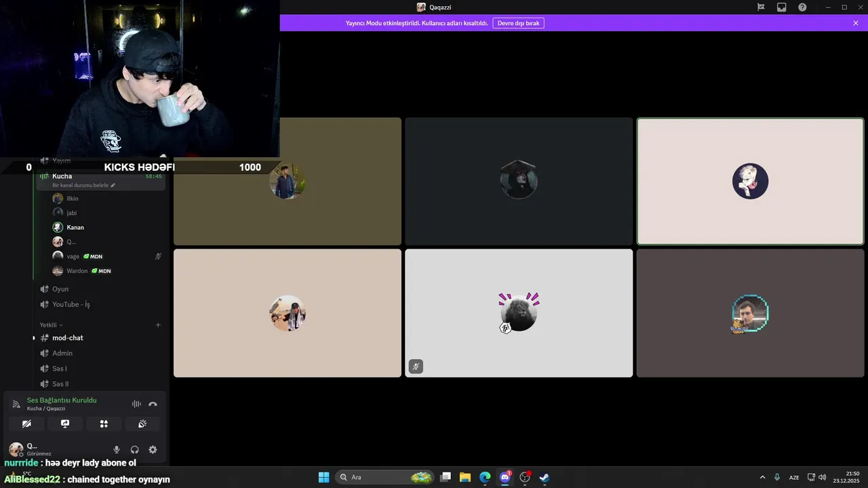Click the connection signal icon next to Ses Bağlantısı
This screenshot has width=868, height=488.
tap(16, 404)
